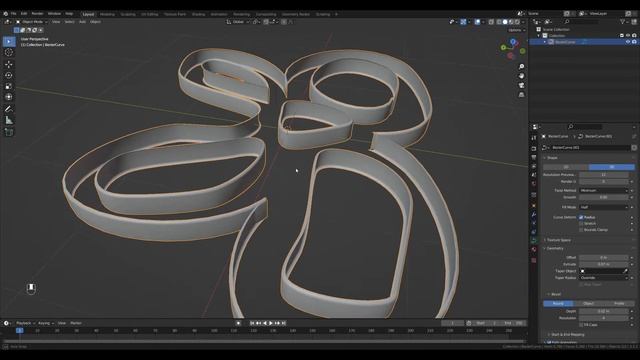Select the Scale tool
Screen dimensions: 640x360
(9, 86)
